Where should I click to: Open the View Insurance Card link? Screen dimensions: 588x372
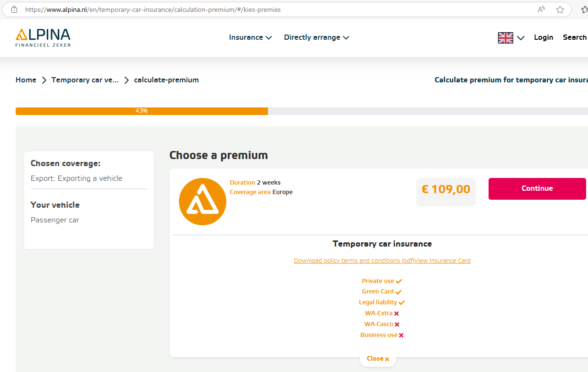click(443, 261)
